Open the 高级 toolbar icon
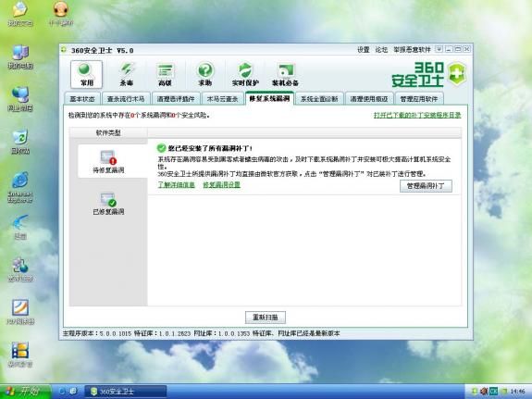Image resolution: width=532 pixels, height=399 pixels. [166, 75]
